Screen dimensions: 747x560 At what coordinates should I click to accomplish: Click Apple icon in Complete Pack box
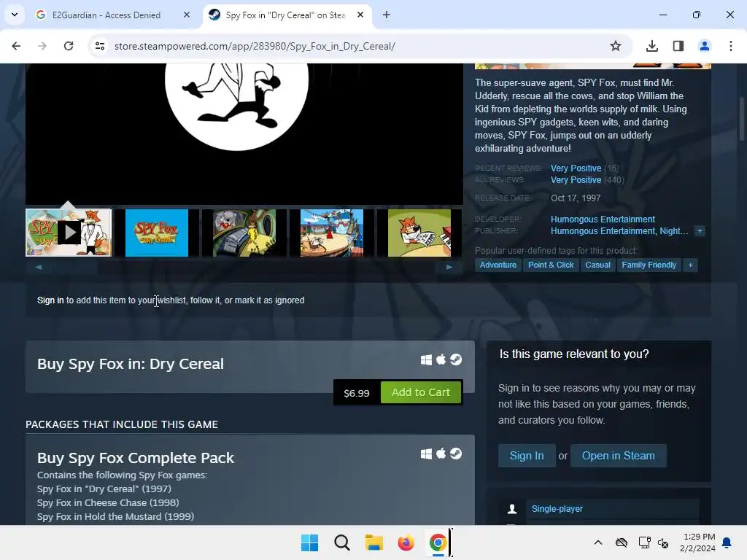coord(441,454)
